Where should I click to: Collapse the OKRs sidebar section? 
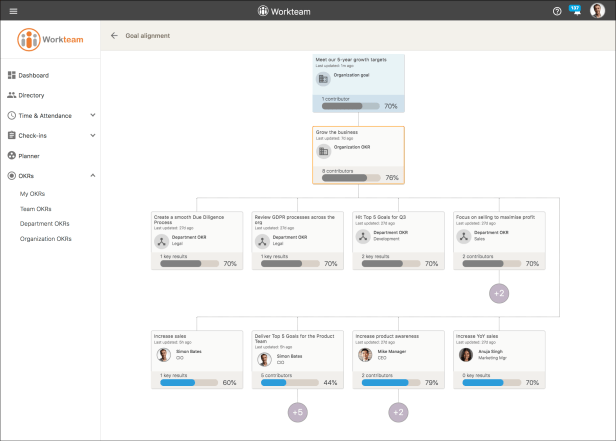pyautogui.click(x=93, y=176)
